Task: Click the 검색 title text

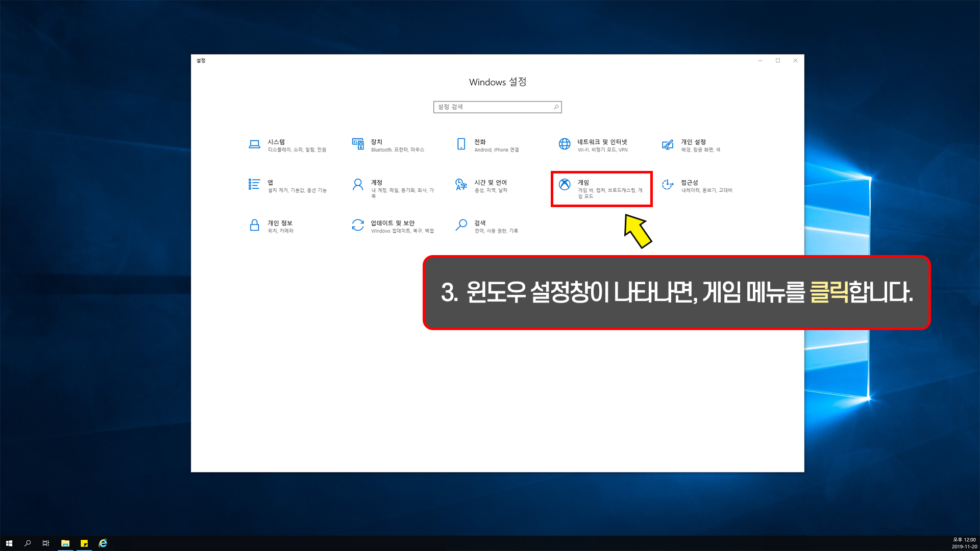Action: [480, 223]
